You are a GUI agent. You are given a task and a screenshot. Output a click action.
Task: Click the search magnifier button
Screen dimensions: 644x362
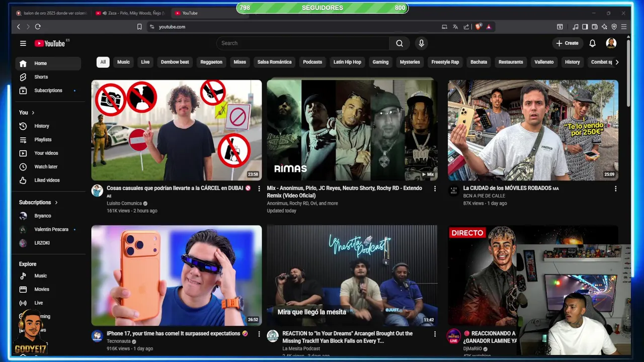(x=399, y=43)
